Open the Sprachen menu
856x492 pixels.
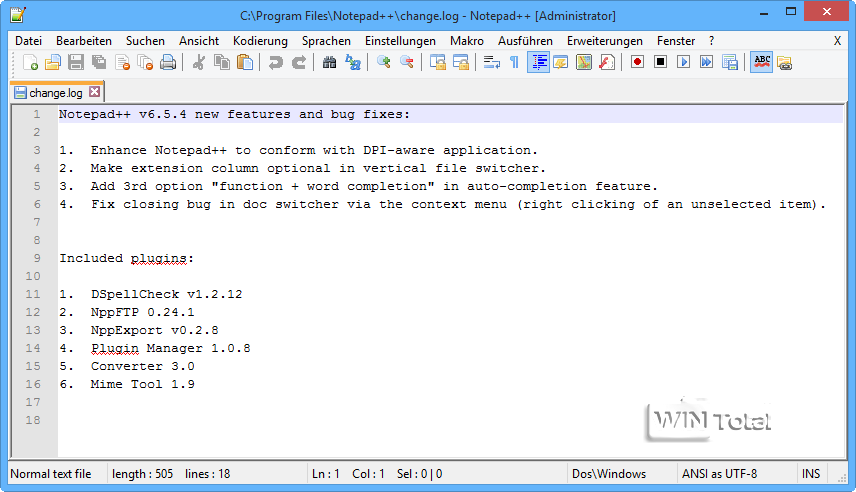[x=326, y=41]
